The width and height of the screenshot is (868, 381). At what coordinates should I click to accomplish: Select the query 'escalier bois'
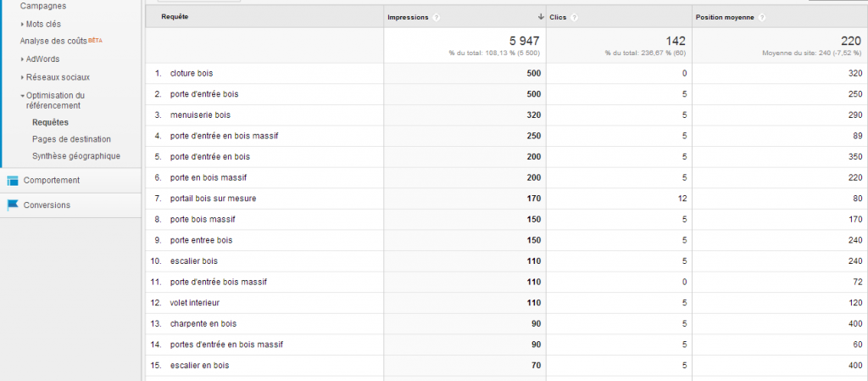tap(194, 261)
